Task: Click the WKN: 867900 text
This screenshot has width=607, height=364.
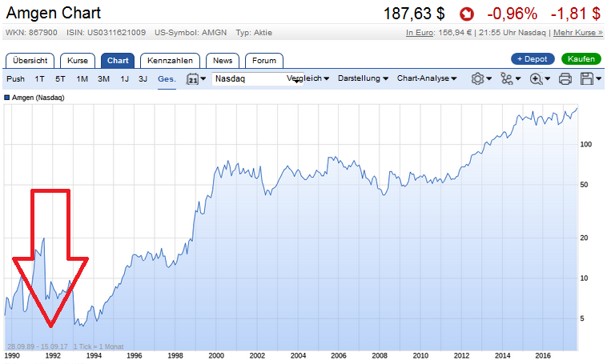Action: tap(31, 33)
